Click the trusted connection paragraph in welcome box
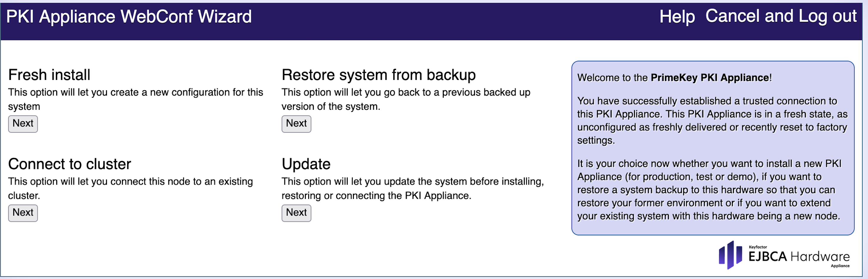 pyautogui.click(x=712, y=120)
